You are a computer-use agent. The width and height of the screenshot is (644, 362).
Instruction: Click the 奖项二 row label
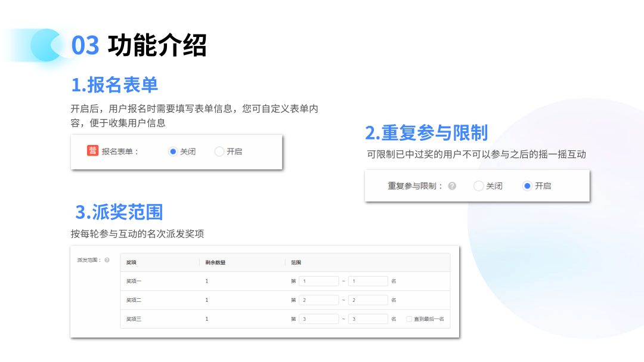(134, 300)
